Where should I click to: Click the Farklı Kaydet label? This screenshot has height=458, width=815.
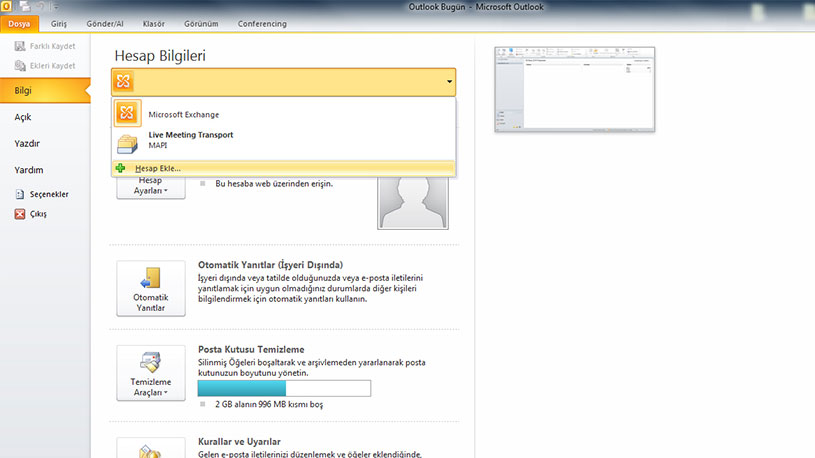(52, 46)
